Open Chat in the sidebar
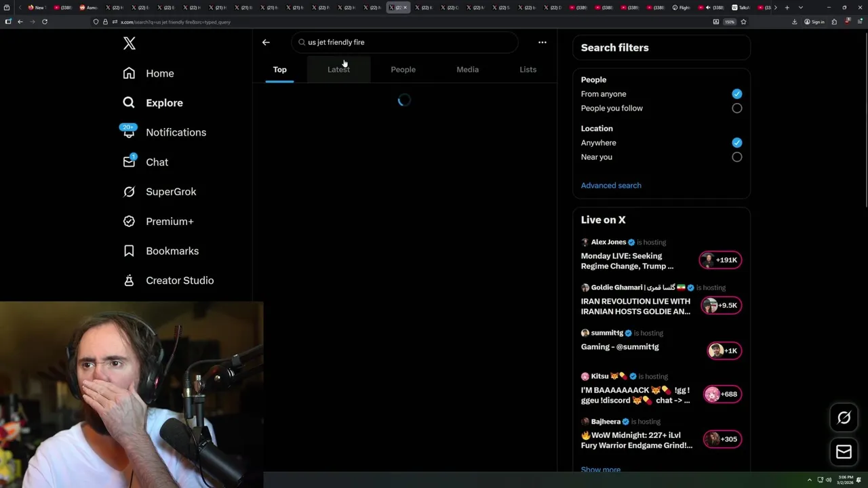Image resolution: width=868 pixels, height=488 pixels. click(x=146, y=162)
